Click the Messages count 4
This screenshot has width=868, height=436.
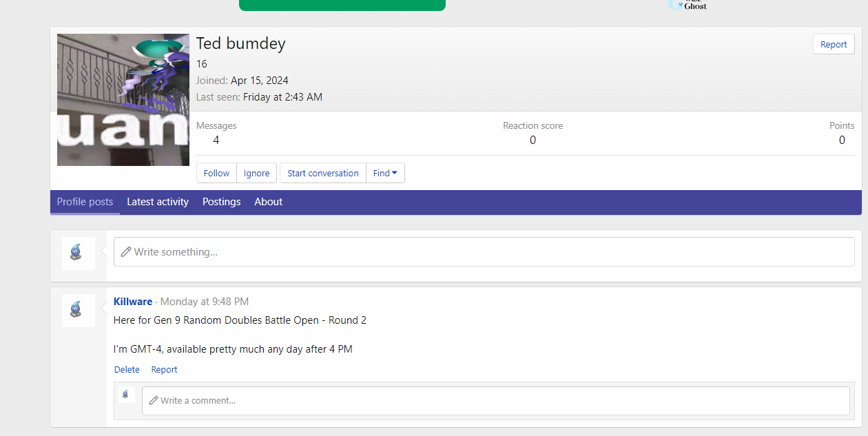(x=216, y=140)
